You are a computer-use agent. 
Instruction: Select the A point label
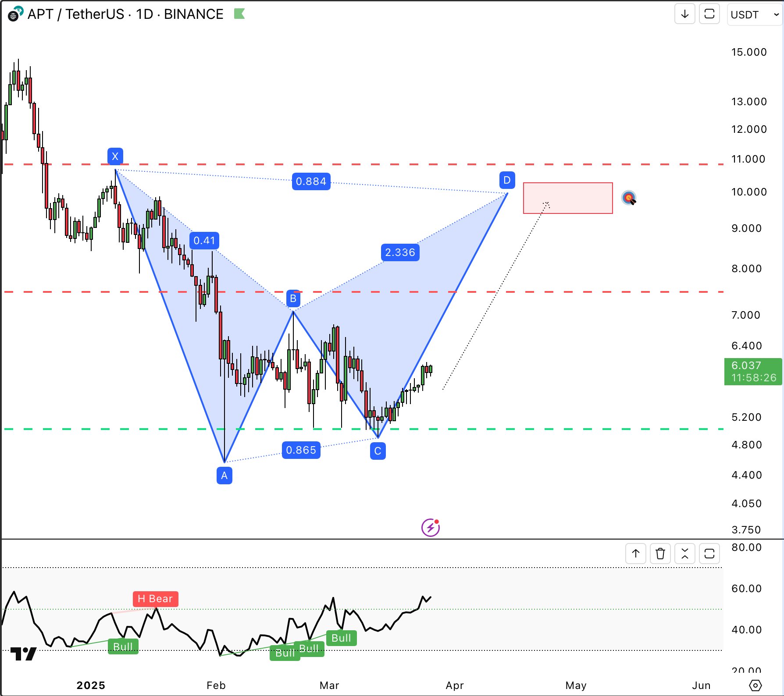click(x=225, y=476)
